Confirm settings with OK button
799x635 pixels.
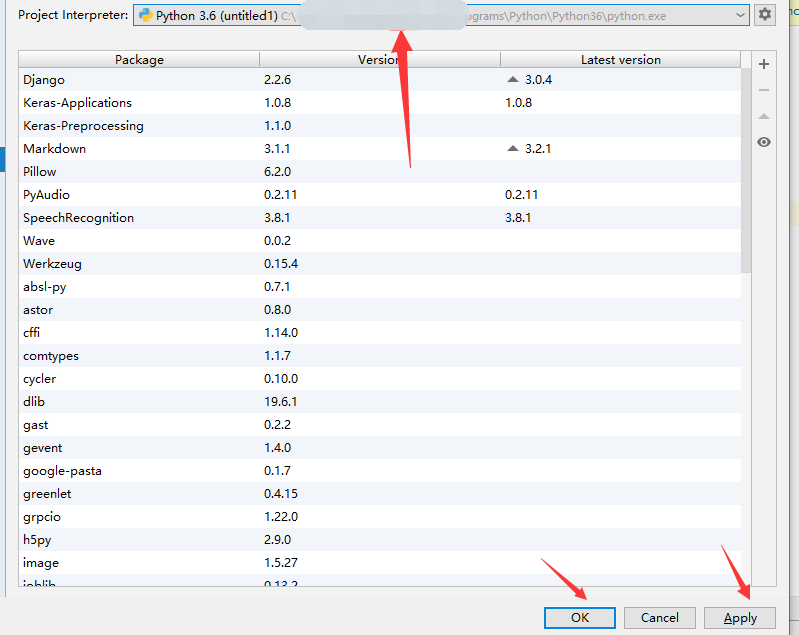tap(580, 618)
